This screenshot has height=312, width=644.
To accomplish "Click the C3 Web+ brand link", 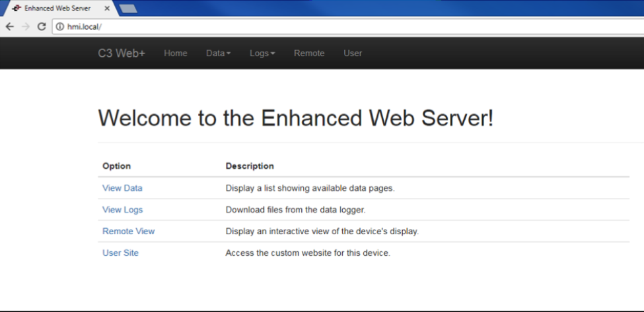I will click(x=122, y=53).
